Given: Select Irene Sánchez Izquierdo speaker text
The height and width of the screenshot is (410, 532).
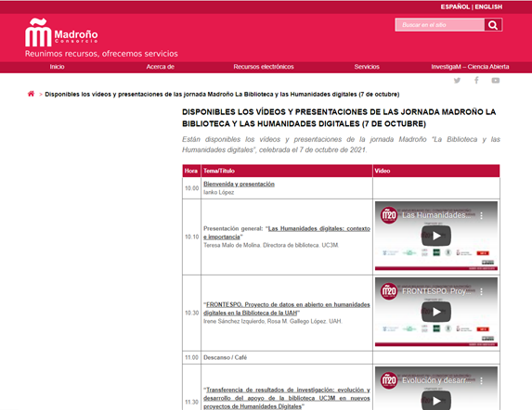Looking at the screenshot, I should click(273, 321).
